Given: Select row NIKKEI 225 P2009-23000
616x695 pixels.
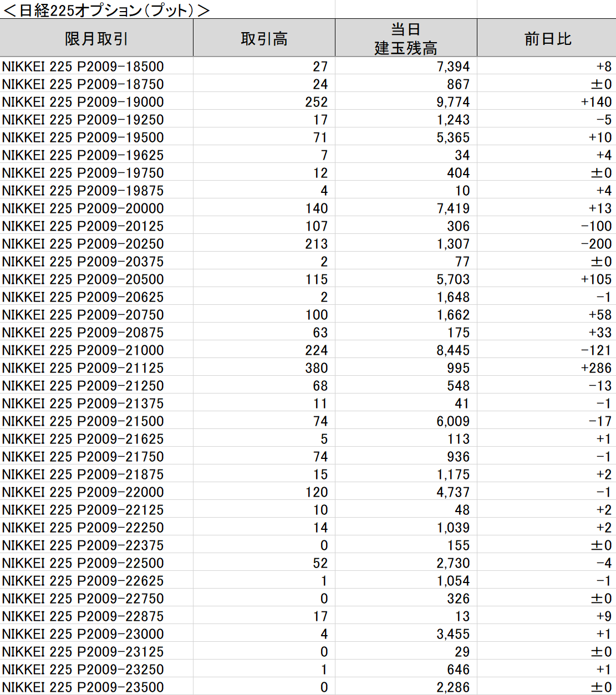Looking at the screenshot, I should 308,633.
